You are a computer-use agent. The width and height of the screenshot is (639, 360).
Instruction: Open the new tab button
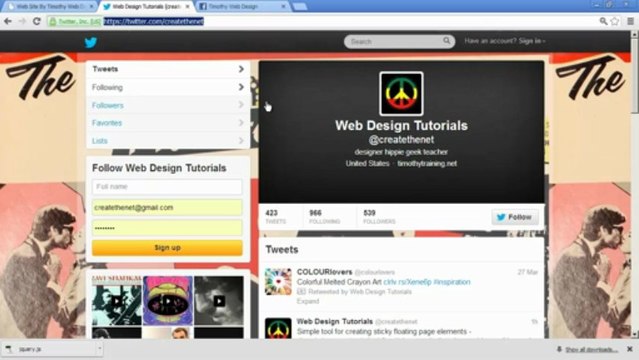[x=300, y=7]
